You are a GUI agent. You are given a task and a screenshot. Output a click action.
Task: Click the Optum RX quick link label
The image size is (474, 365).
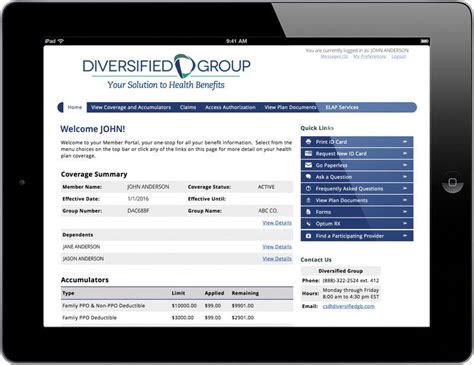[x=328, y=224]
